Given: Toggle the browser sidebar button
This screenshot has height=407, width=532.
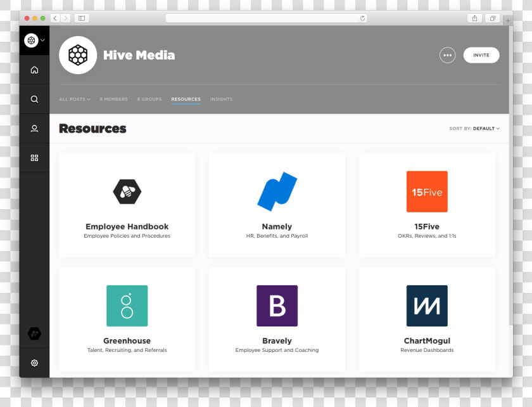Looking at the screenshot, I should click(x=82, y=18).
